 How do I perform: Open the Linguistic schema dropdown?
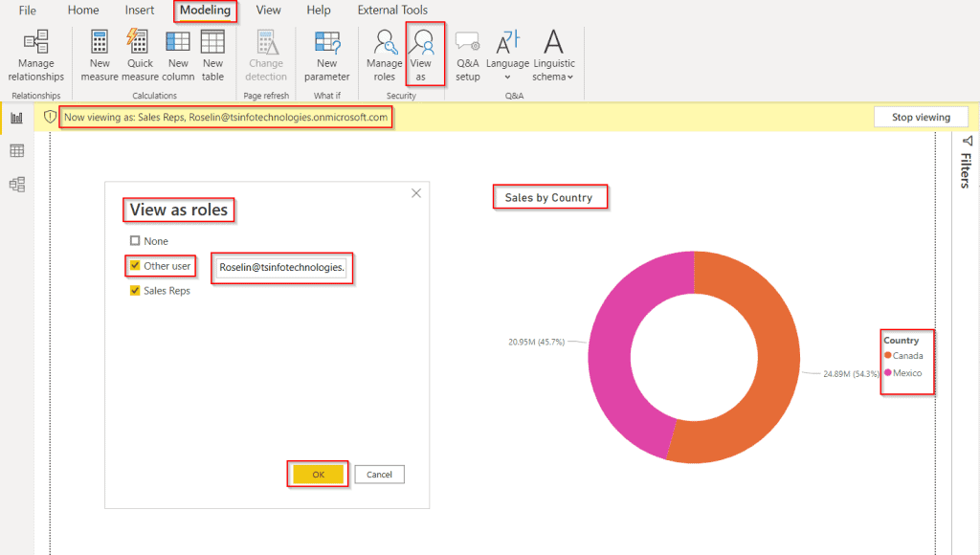coord(554,56)
